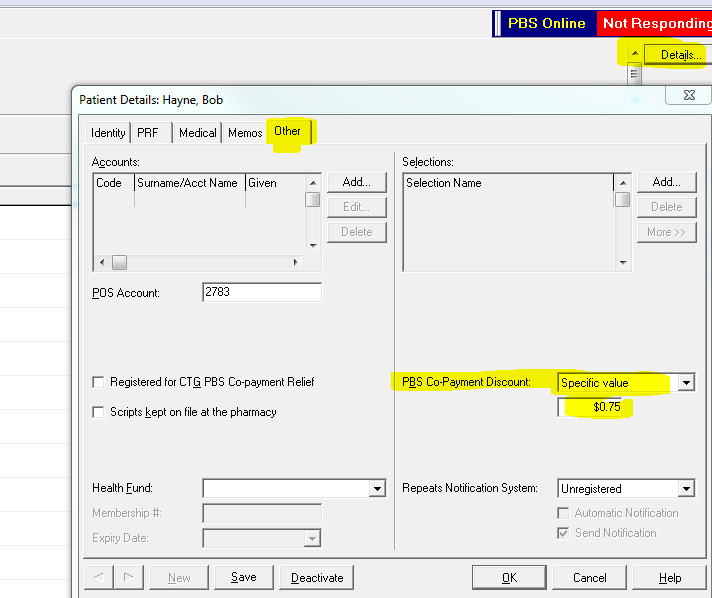
Task: Click the POS Account number field
Action: [x=261, y=293]
